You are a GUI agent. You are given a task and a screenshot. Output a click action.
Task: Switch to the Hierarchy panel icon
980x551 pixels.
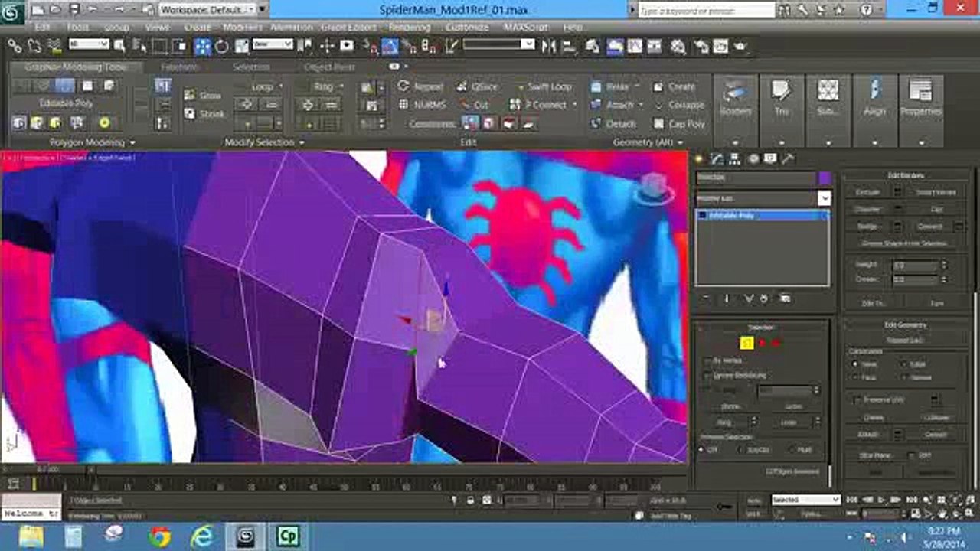pos(735,159)
